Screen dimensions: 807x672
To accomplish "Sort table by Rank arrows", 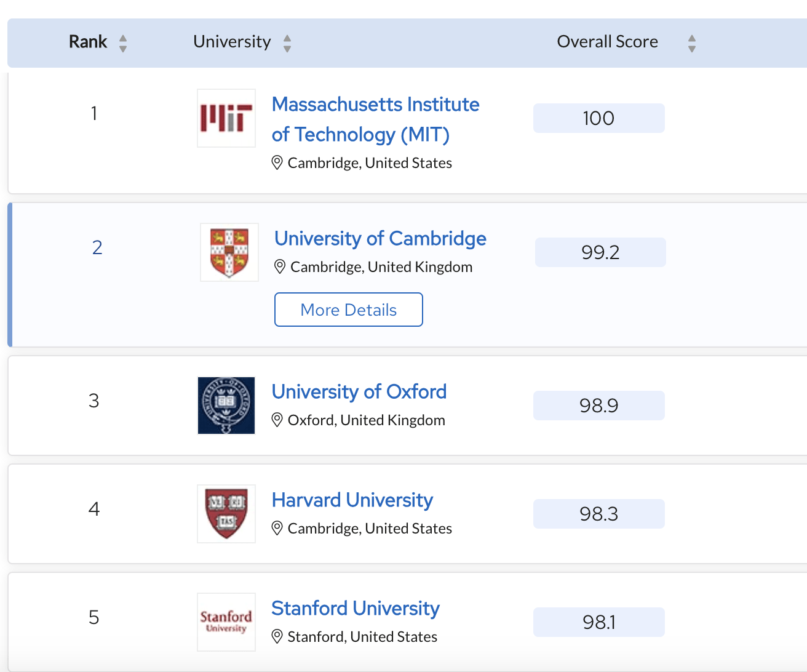I will click(123, 43).
